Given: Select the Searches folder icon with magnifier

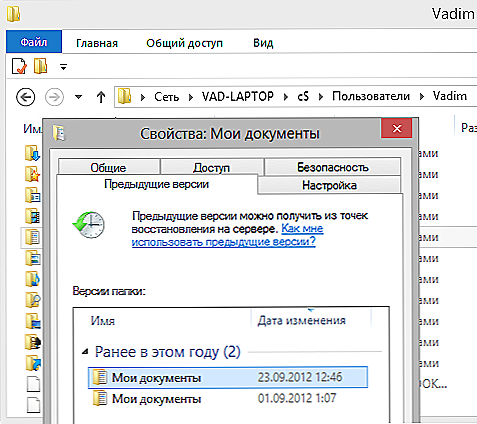Looking at the screenshot, I should [33, 300].
